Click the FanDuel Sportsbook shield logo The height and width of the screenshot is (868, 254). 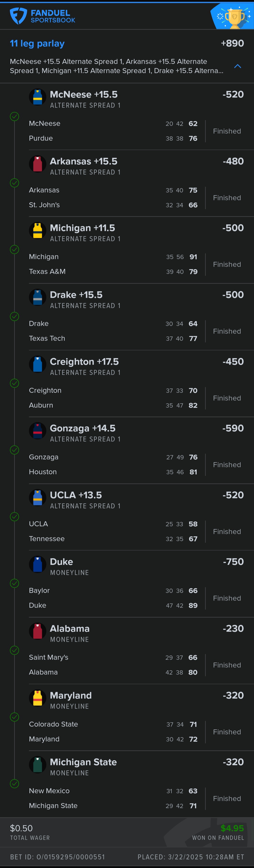tap(18, 16)
